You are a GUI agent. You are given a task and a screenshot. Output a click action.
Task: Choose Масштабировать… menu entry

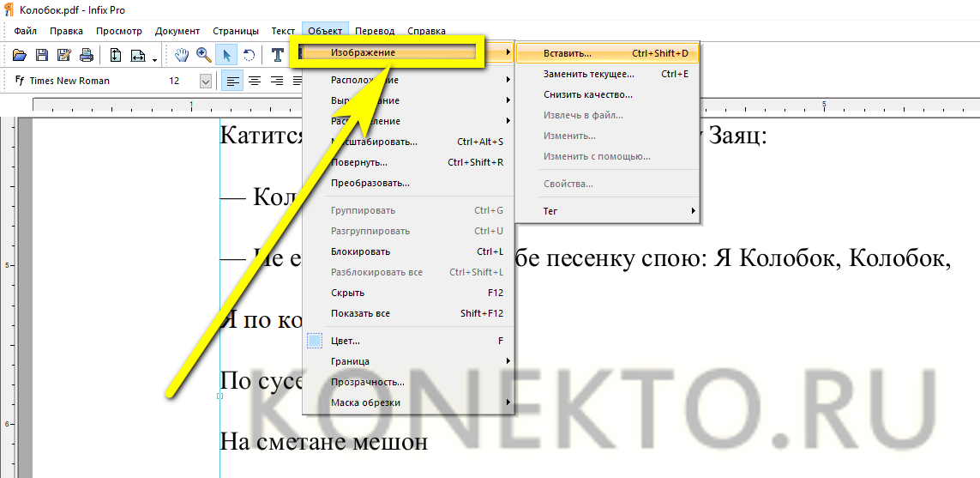(408, 142)
